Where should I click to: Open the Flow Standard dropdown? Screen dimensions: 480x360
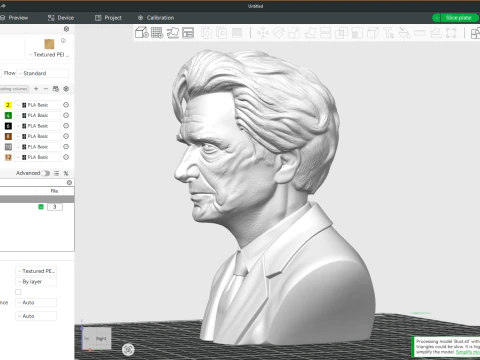tap(43, 73)
